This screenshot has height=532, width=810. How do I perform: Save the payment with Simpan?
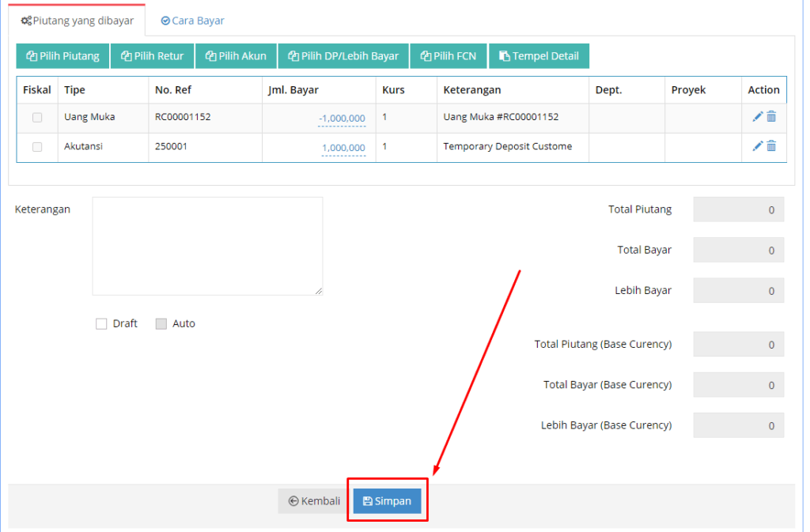387,501
